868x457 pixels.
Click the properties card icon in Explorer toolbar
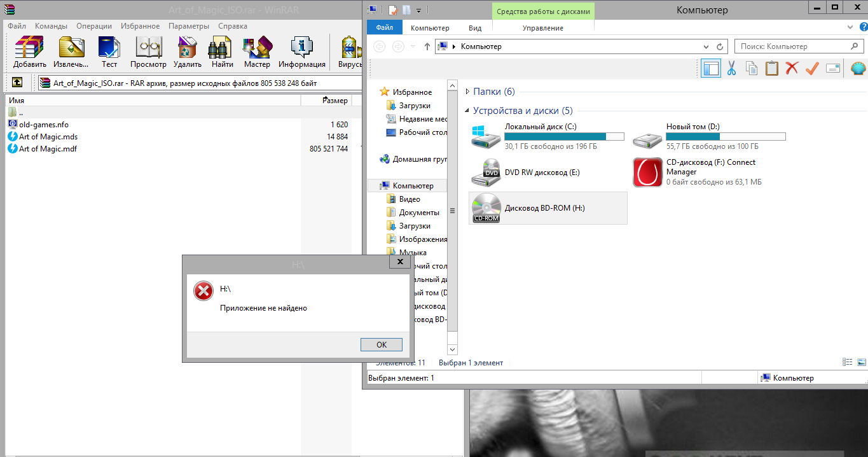coord(833,68)
